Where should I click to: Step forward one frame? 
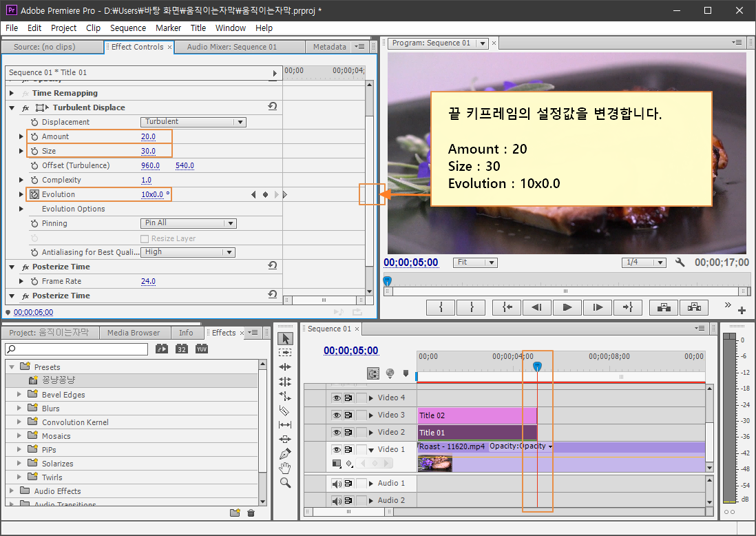click(x=598, y=307)
